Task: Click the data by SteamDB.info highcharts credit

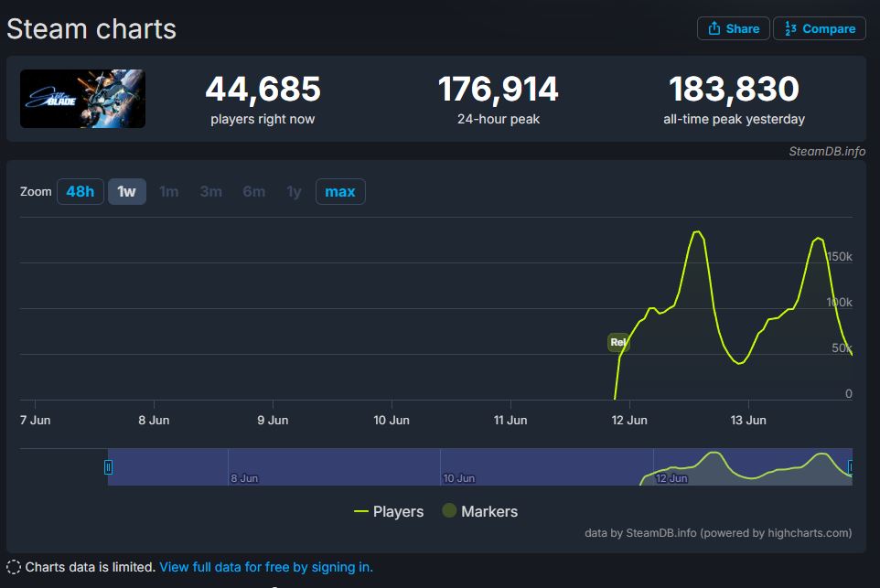Action: point(718,533)
